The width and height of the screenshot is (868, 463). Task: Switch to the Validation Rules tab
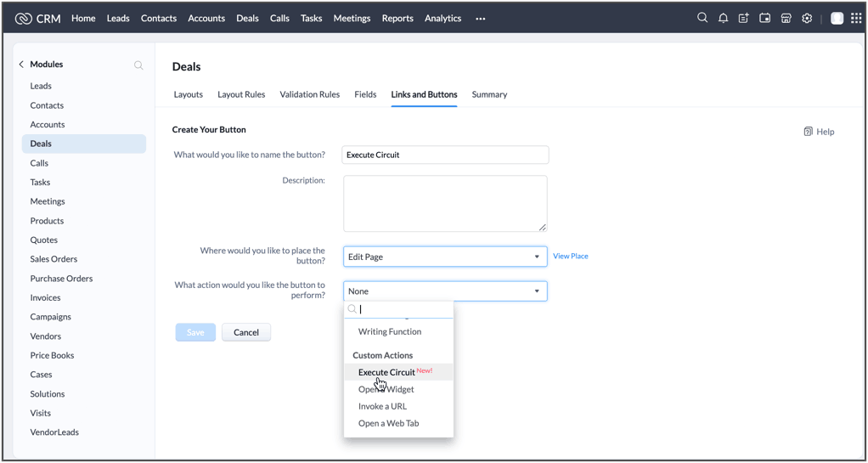(309, 94)
